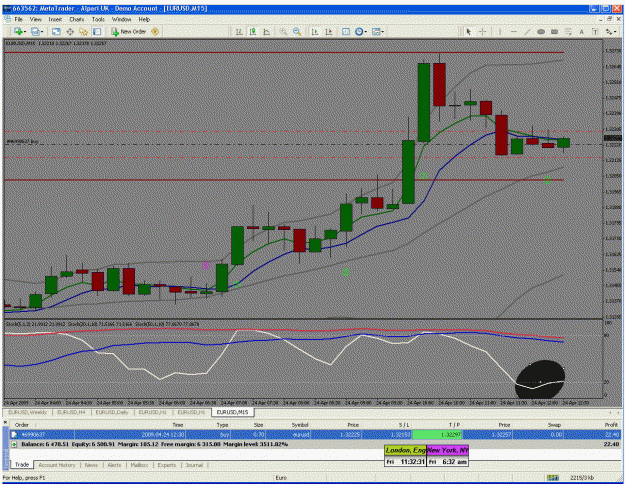The height and width of the screenshot is (484, 625).
Task: Open the News terminal tab
Action: pyautogui.click(x=91, y=465)
